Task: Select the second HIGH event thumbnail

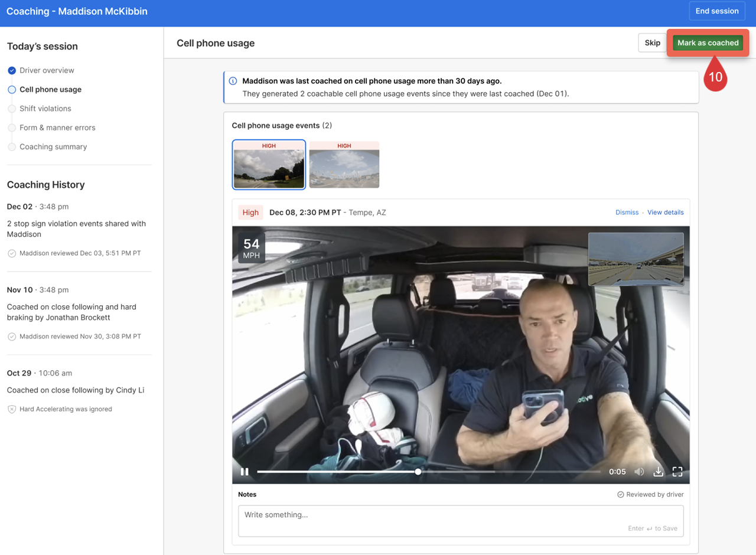Action: coord(344,165)
